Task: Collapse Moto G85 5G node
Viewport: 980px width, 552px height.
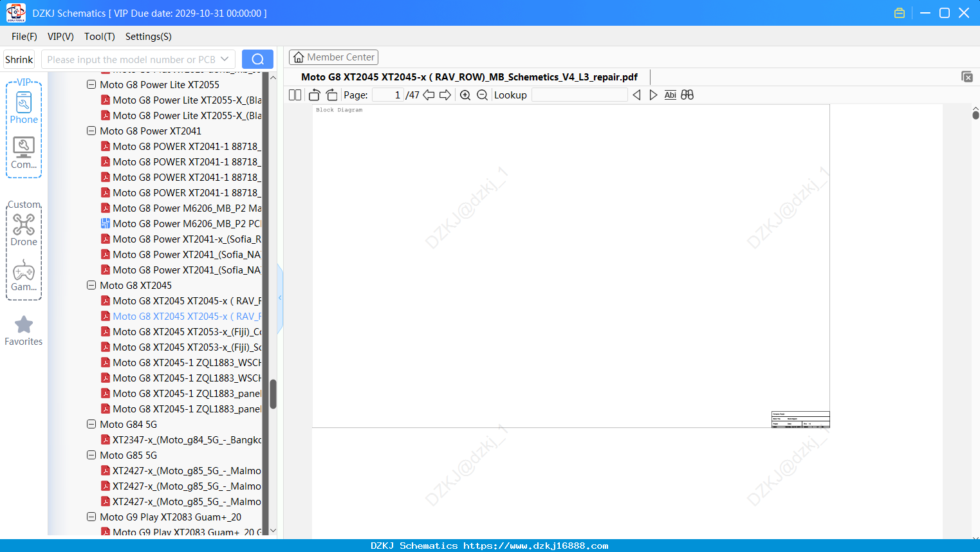Action: [91, 455]
